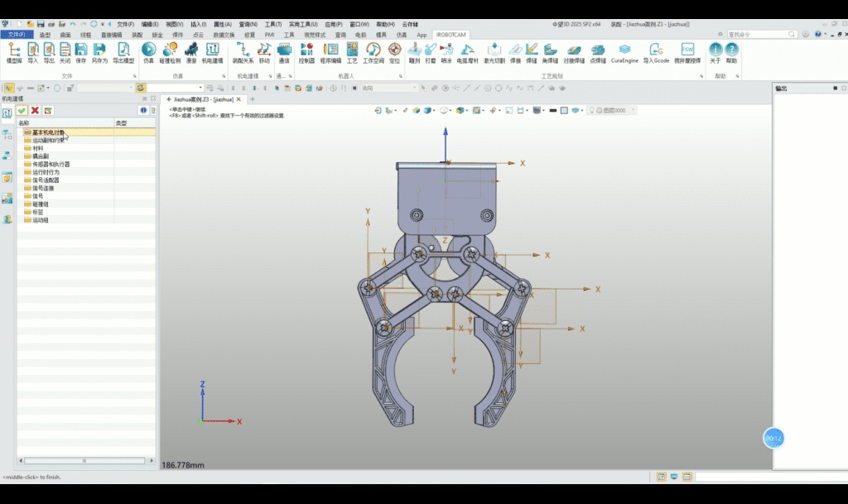The width and height of the screenshot is (848, 504).
Task: Open the 模型库 model library tool
Action: pyautogui.click(x=14, y=53)
